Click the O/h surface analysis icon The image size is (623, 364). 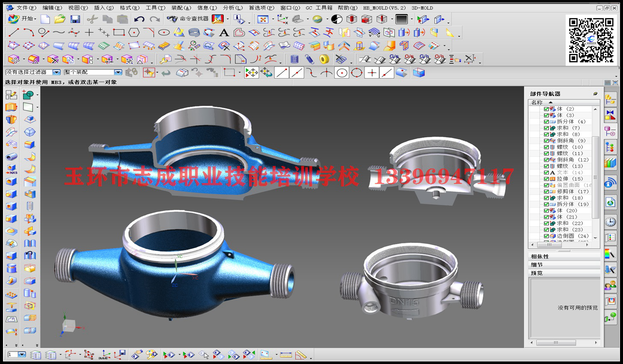439,59
